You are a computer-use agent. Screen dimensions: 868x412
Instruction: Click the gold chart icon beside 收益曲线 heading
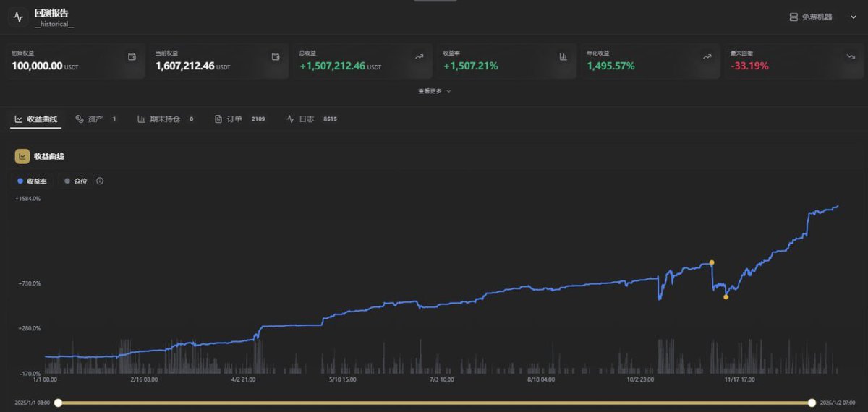(22, 156)
